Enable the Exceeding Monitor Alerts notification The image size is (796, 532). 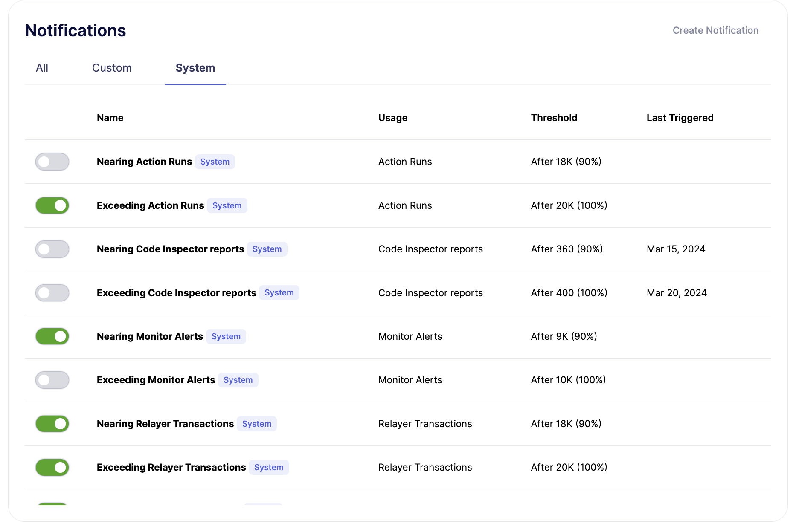tap(52, 380)
